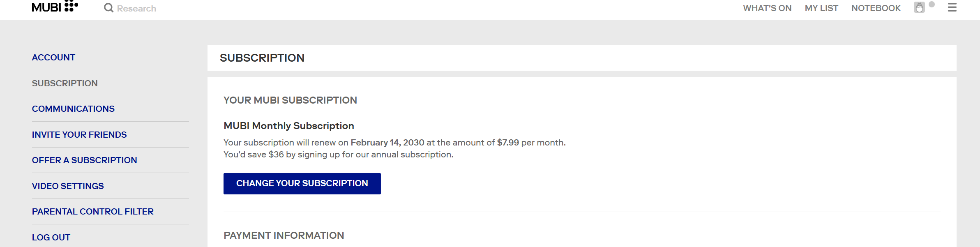Click the magnifying glass search icon
The image size is (980, 247).
point(108,8)
